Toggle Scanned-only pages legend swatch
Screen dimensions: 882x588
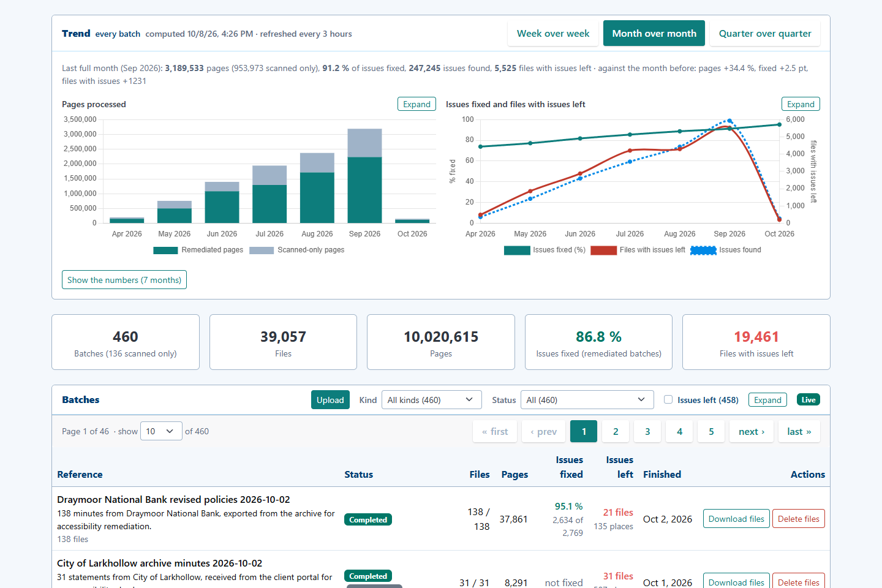pos(262,250)
